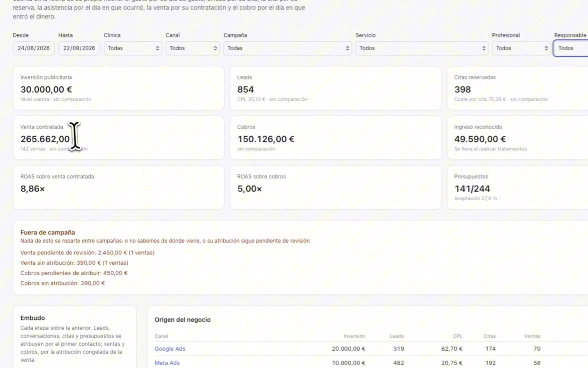This screenshot has height=368, width=588.
Task: Open the Profesional dropdown
Action: point(521,48)
